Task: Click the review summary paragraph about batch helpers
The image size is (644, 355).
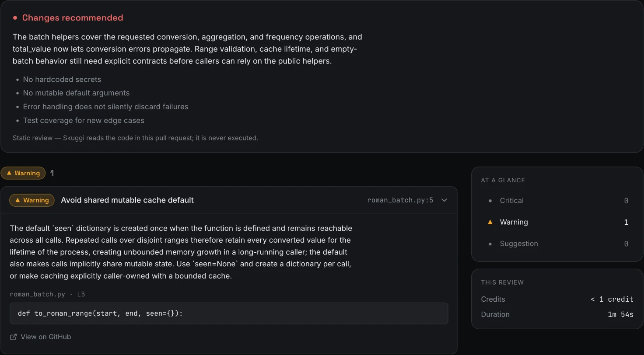Action: point(187,49)
